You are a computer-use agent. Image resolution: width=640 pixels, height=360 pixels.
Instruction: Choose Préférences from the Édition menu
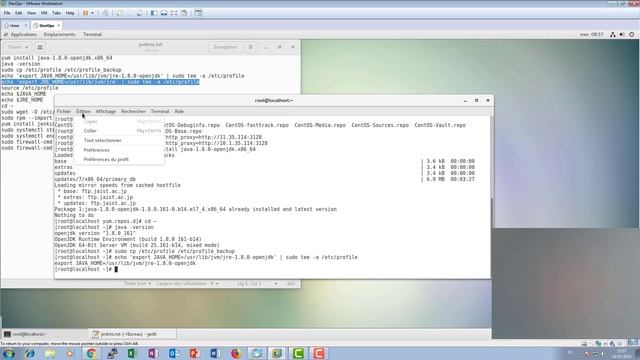(x=120, y=150)
